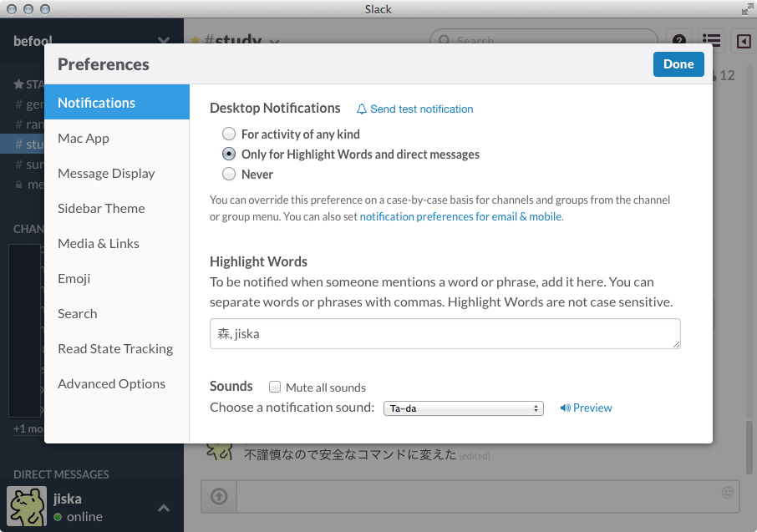Image resolution: width=757 pixels, height=532 pixels.
Task: Click the online status text under jiska
Action: click(x=84, y=517)
